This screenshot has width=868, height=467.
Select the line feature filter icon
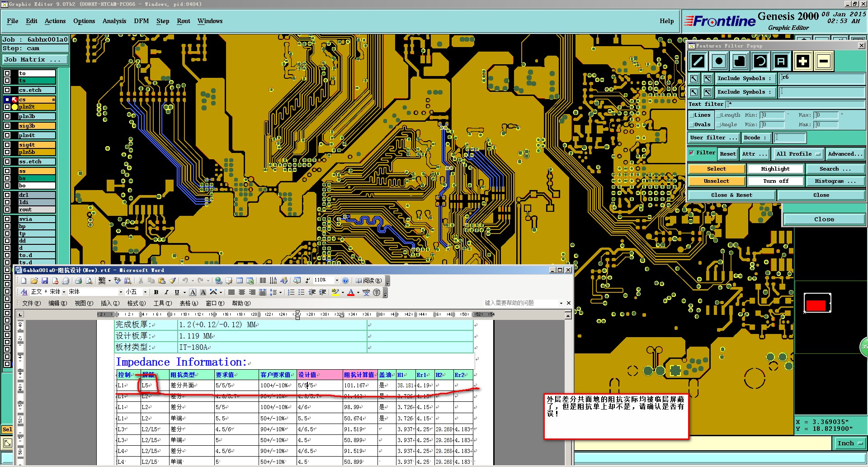698,61
